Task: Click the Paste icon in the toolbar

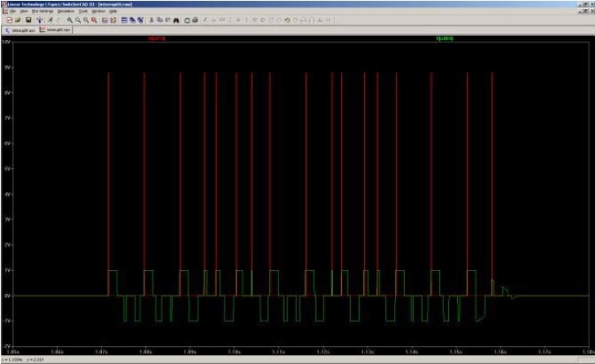Action: coord(167,20)
